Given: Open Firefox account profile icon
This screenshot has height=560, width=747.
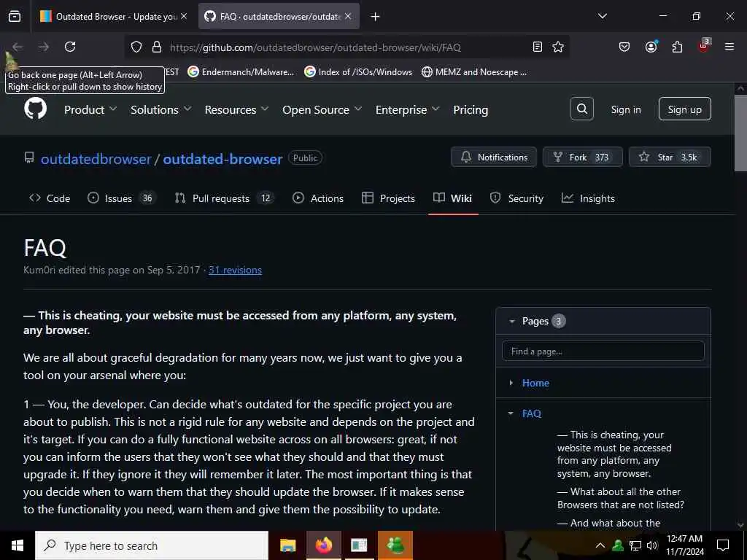Looking at the screenshot, I should [651, 46].
